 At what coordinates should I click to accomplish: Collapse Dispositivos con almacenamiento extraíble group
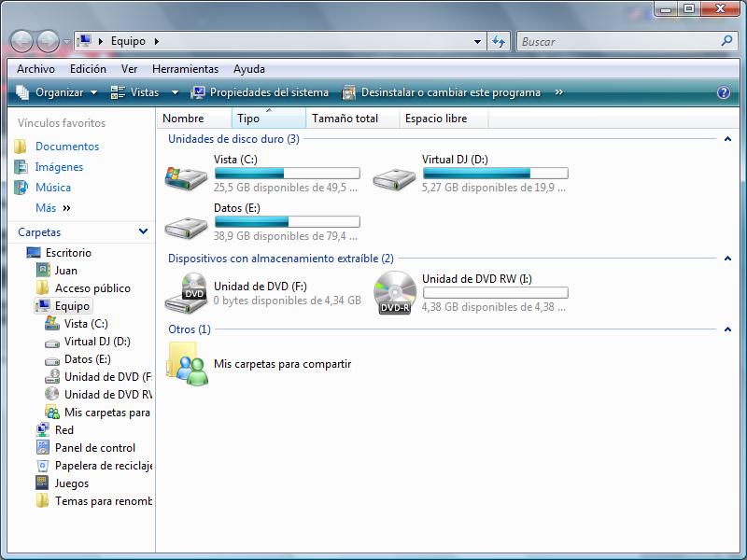click(727, 259)
